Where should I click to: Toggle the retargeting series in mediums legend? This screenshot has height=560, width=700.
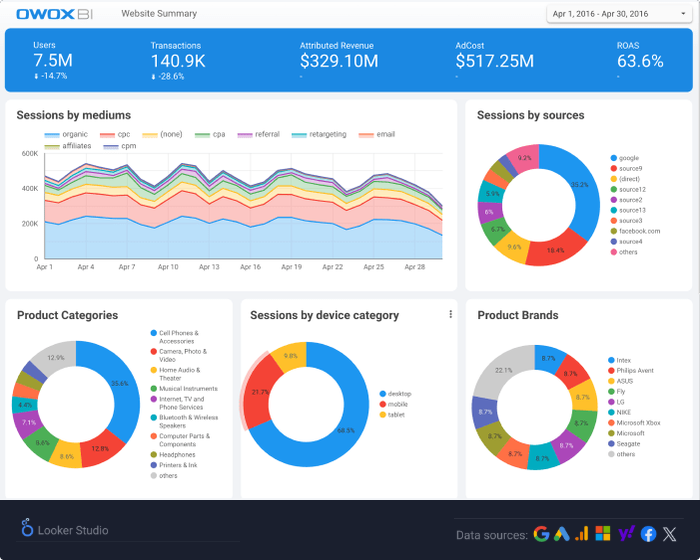(319, 134)
